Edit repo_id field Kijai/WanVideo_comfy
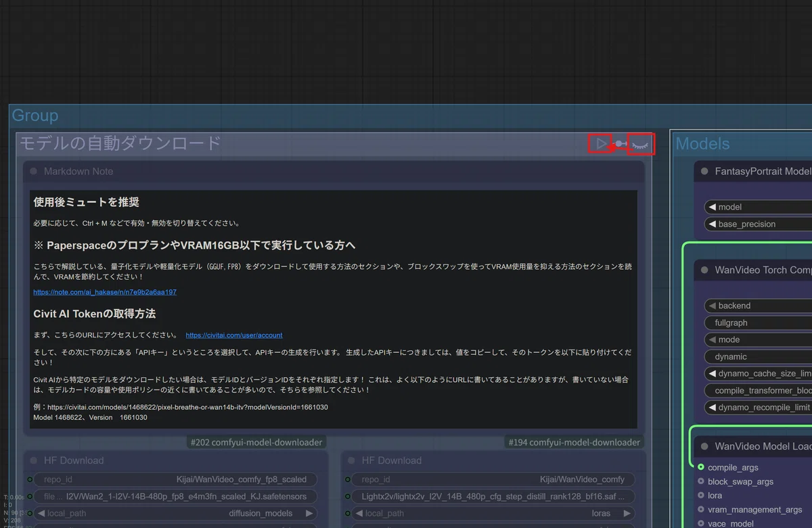This screenshot has height=528, width=812. click(493, 479)
